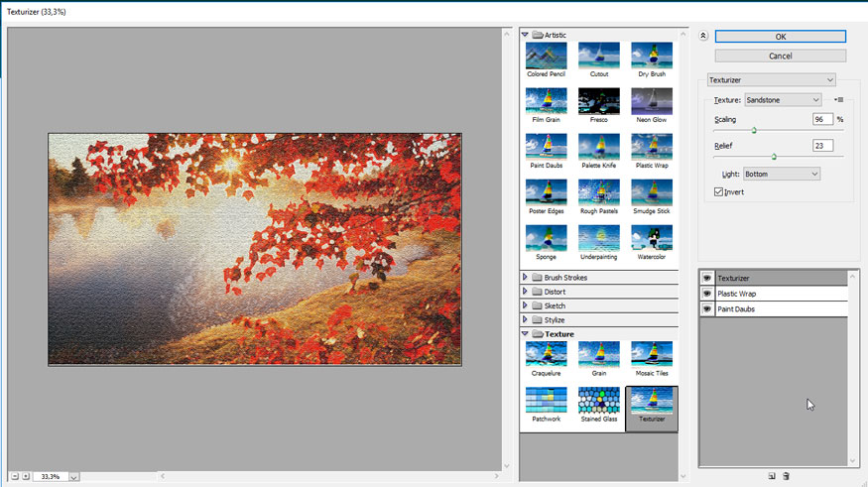Expand the Distort folder
868x487 pixels.
click(525, 291)
